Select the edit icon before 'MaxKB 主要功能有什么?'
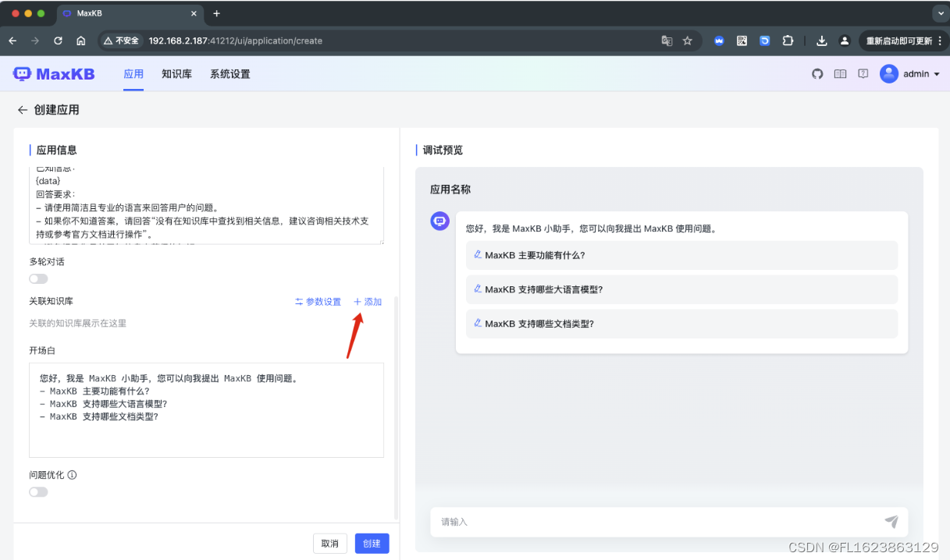Image resolution: width=950 pixels, height=560 pixels. click(x=478, y=254)
